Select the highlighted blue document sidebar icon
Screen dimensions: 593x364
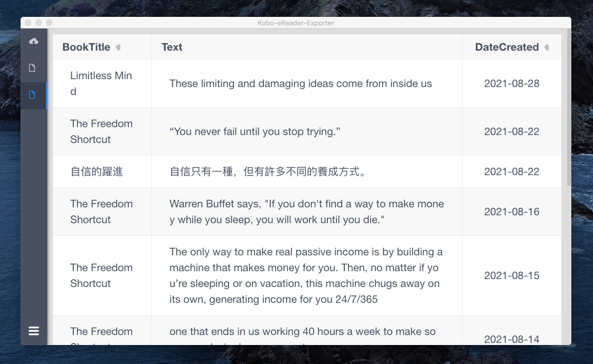(x=33, y=95)
